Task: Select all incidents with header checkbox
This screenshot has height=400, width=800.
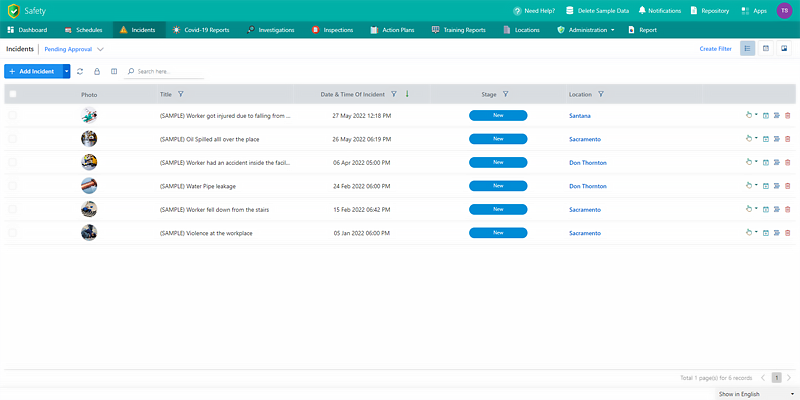Action: pos(13,94)
